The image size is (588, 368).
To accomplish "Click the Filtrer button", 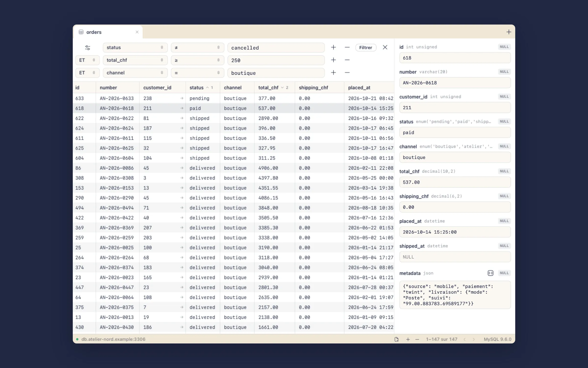I will click(366, 48).
